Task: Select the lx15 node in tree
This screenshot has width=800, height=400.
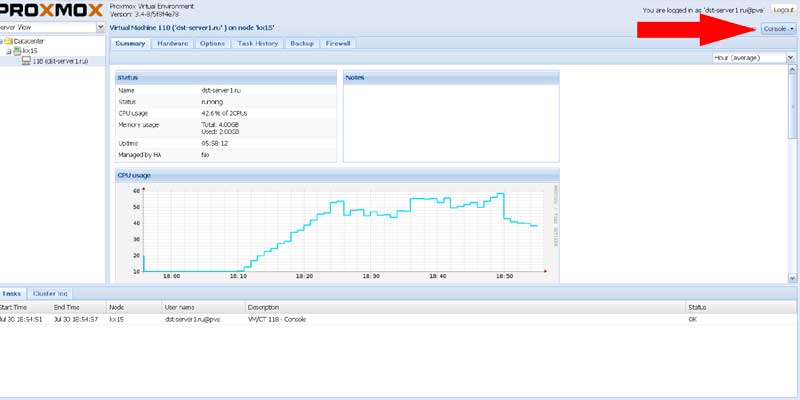Action: tap(30, 51)
